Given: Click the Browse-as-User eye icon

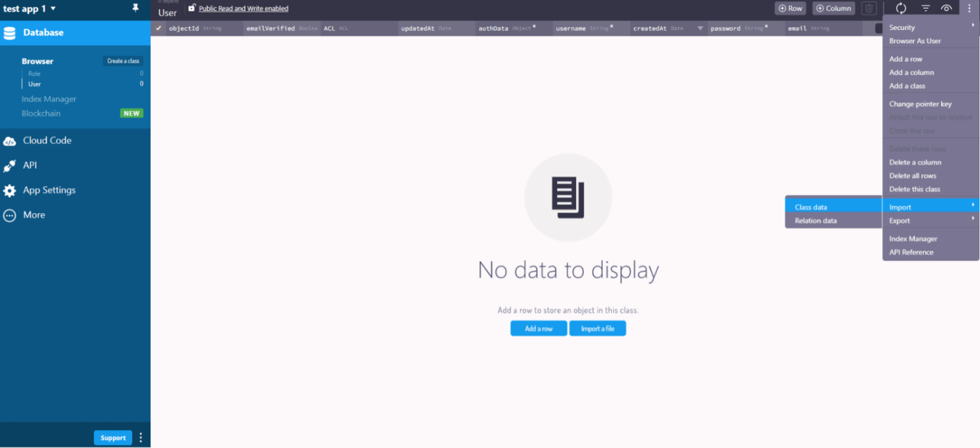Looking at the screenshot, I should click(946, 8).
